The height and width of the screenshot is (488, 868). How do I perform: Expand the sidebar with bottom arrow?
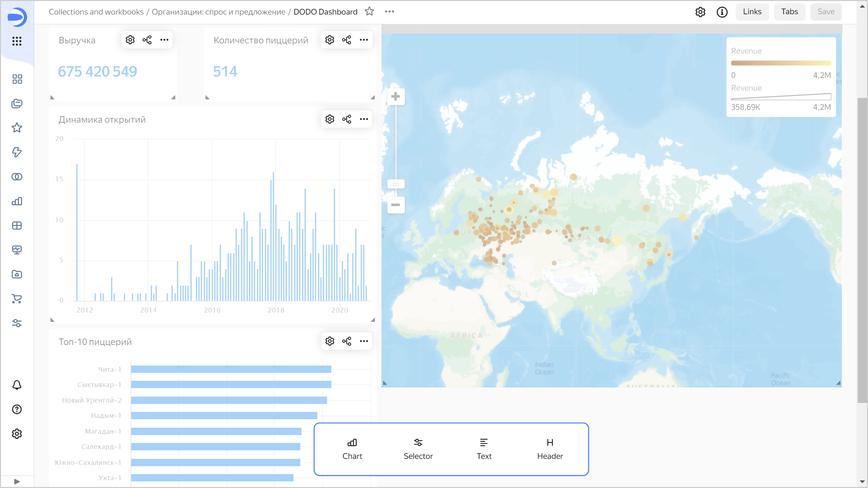click(17, 481)
